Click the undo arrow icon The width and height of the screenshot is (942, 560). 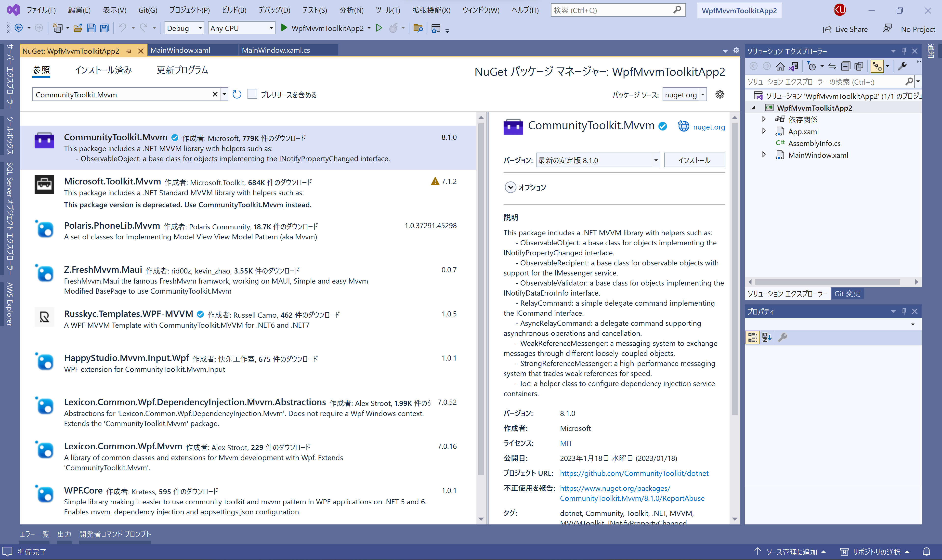pos(122,28)
